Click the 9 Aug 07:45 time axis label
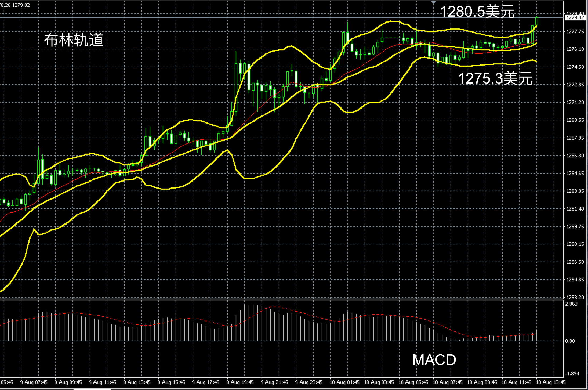The width and height of the screenshot is (588, 390). [34, 382]
